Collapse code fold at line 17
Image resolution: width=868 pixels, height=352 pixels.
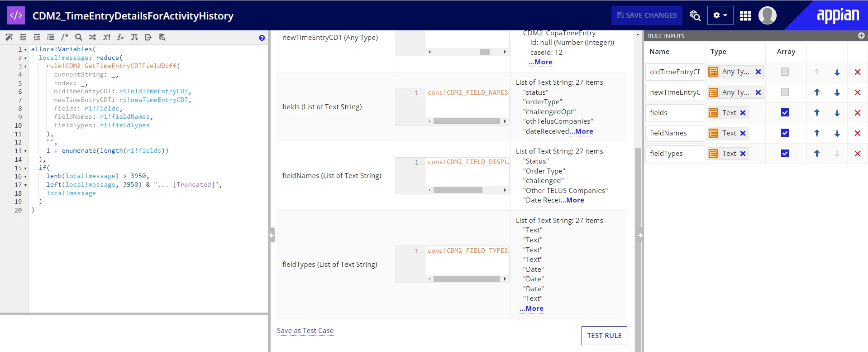25,185
